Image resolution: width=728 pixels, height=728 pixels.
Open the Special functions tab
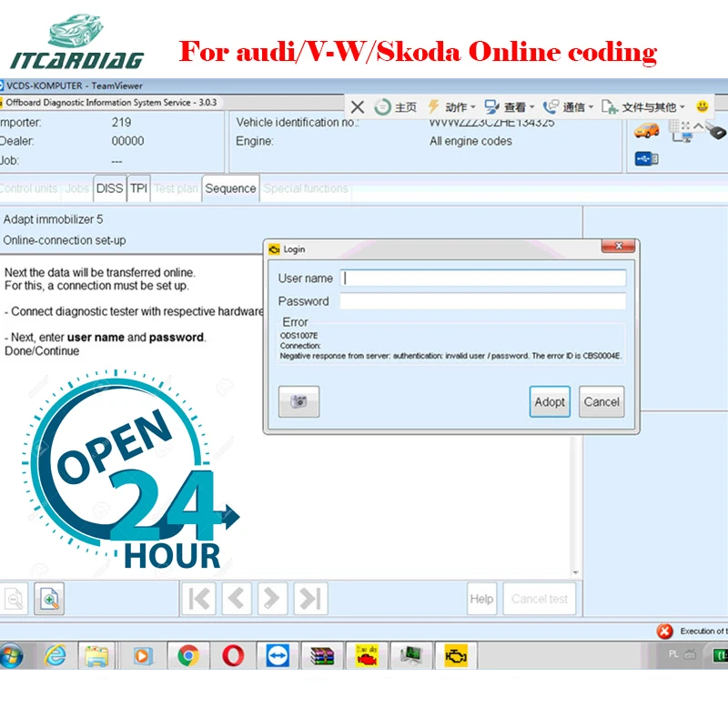(306, 188)
